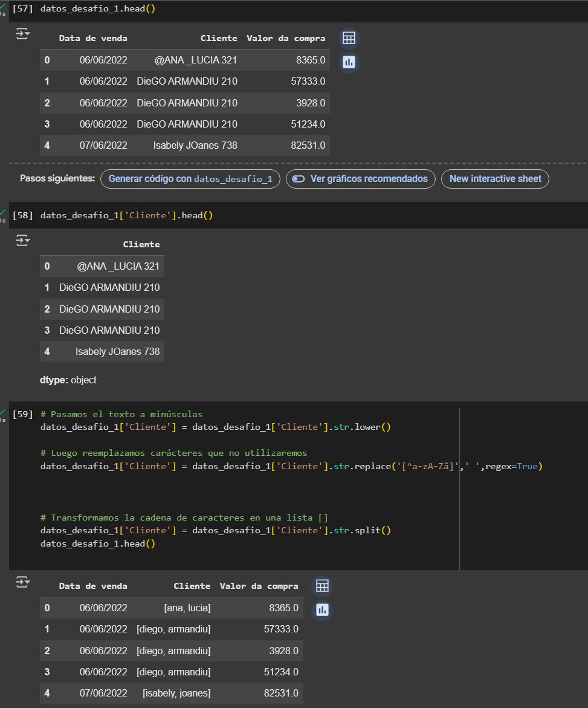Click 'Valor da compra' header in last table

(259, 586)
